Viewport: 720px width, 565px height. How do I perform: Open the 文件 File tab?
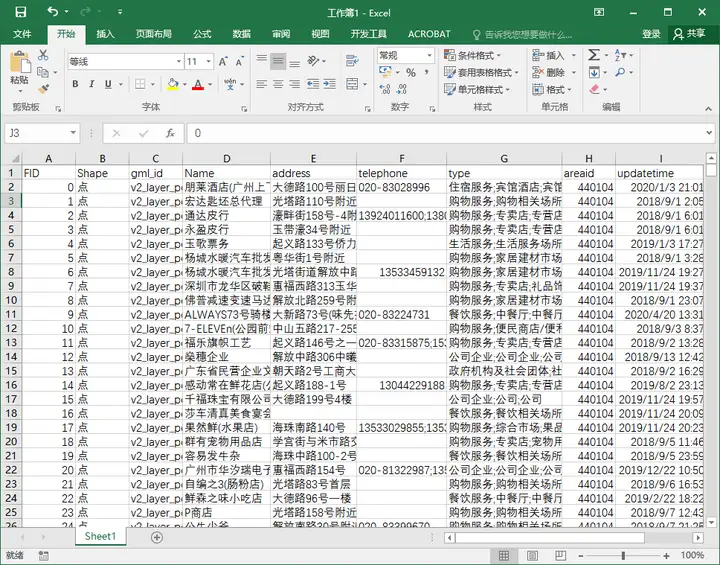point(22,34)
